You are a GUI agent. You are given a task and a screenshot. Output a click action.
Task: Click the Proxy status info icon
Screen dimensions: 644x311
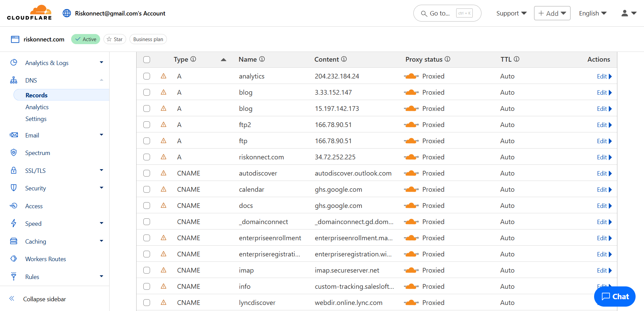pos(447,59)
